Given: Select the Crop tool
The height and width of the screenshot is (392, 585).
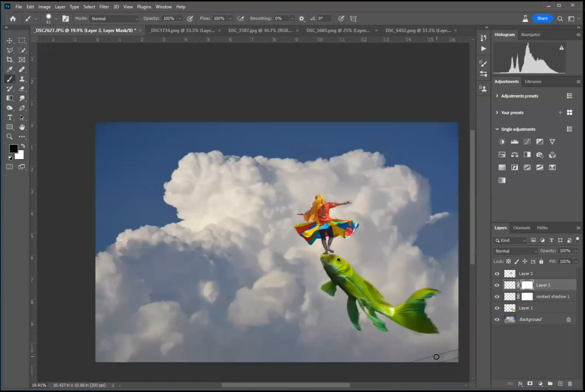Looking at the screenshot, I should coord(10,60).
